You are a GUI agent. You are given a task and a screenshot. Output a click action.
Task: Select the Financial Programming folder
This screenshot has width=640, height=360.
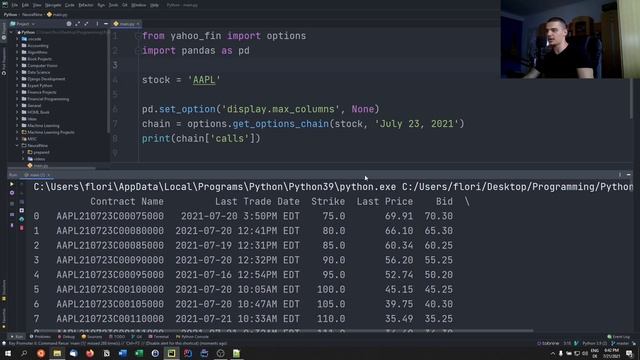pos(45,99)
